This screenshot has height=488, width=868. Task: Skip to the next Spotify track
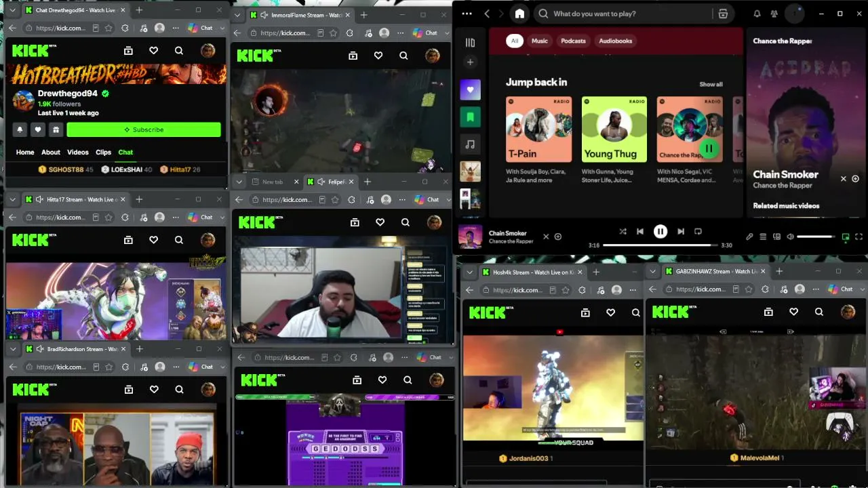[681, 231]
